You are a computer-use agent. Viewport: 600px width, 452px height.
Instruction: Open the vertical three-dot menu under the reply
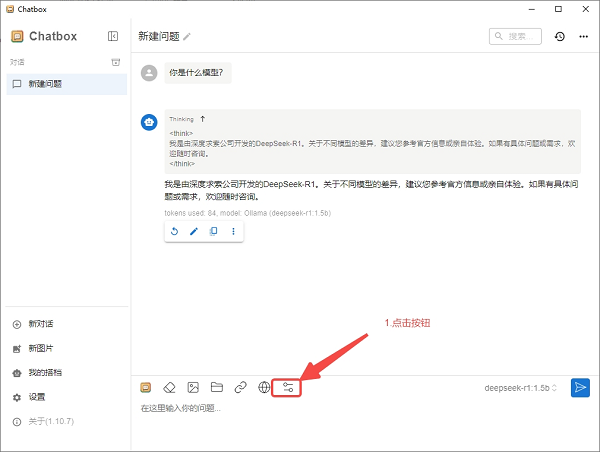pos(233,231)
